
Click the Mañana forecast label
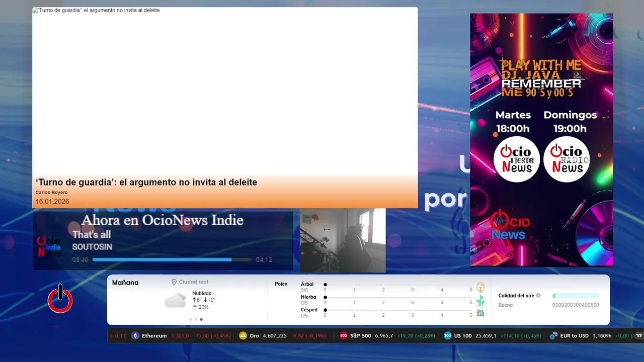click(125, 283)
